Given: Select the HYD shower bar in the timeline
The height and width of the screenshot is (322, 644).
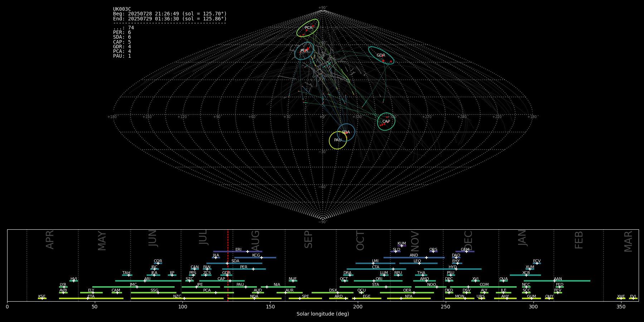Looking at the screenshot, I should [x=453, y=269].
